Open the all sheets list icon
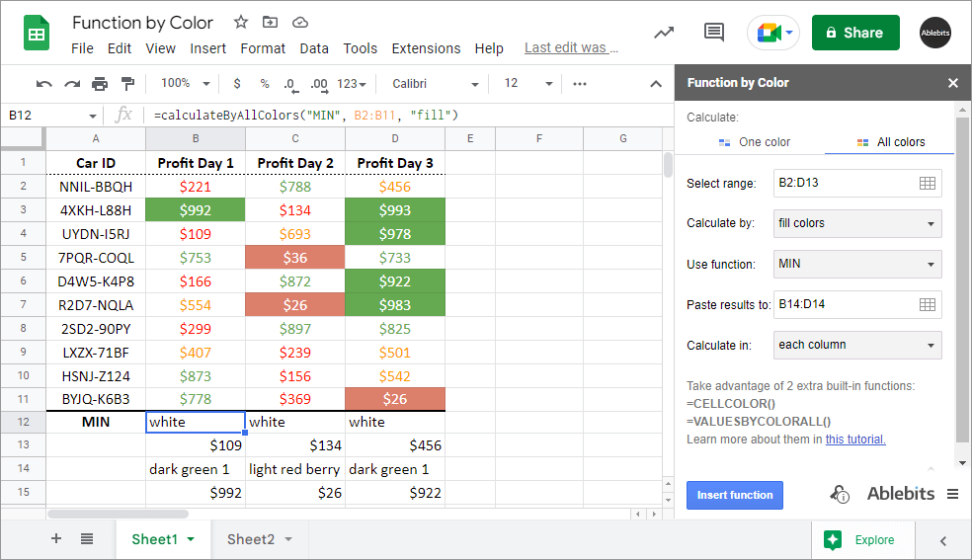This screenshot has width=972, height=560. point(87,539)
